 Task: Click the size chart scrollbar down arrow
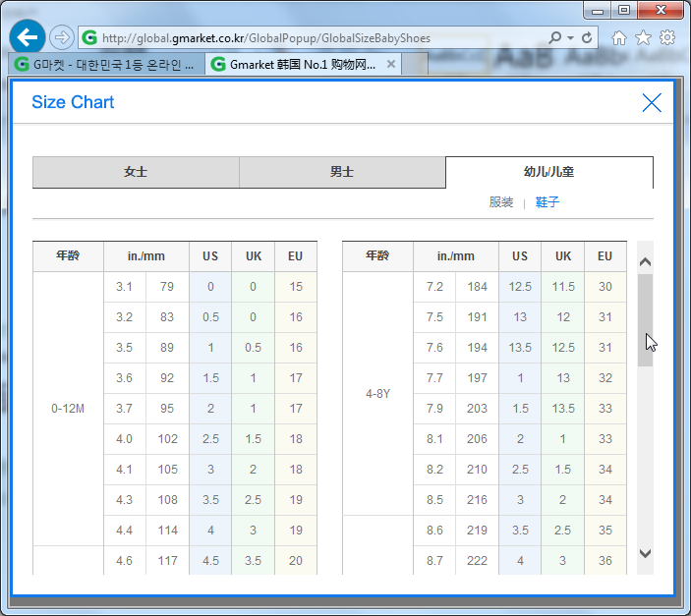[x=645, y=553]
